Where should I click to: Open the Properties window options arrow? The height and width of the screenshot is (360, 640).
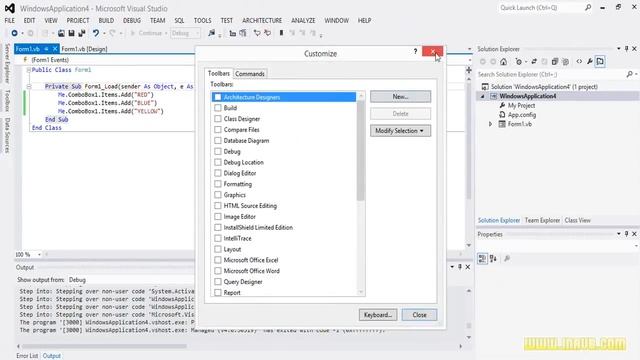click(618, 234)
